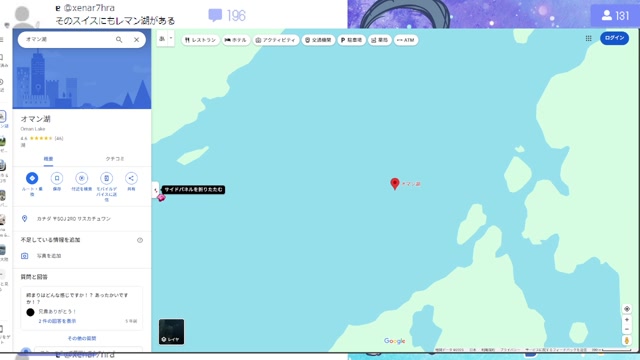This screenshot has height=360, width=640.
Task: Switch to the reviews tab
Action: [115, 159]
